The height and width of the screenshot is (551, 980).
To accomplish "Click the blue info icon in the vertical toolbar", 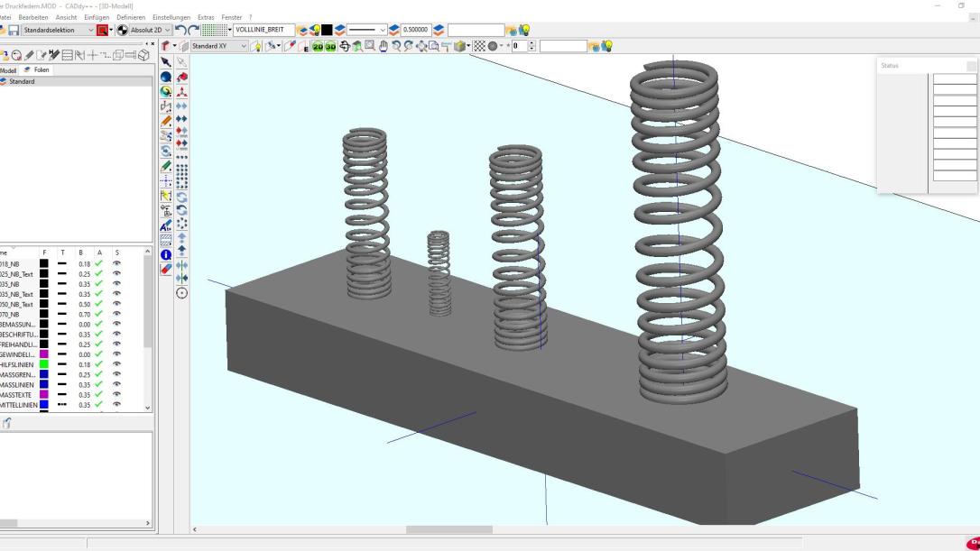I will tap(166, 255).
